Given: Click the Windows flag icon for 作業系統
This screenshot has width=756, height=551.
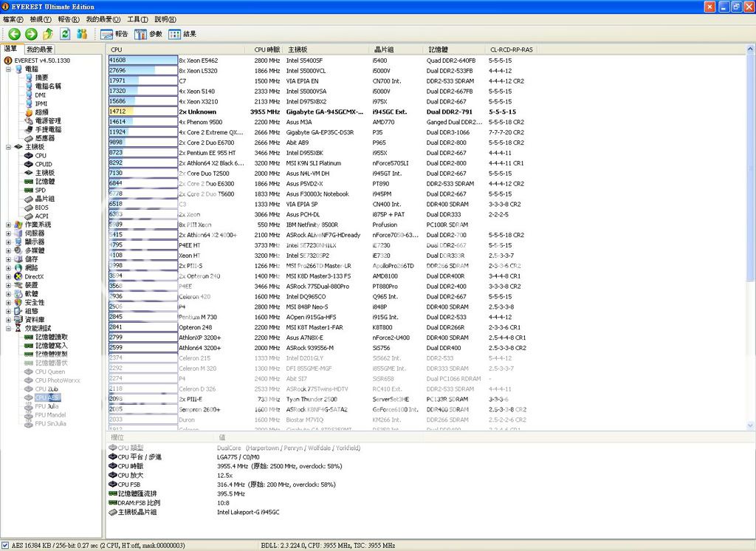Looking at the screenshot, I should [x=18, y=225].
